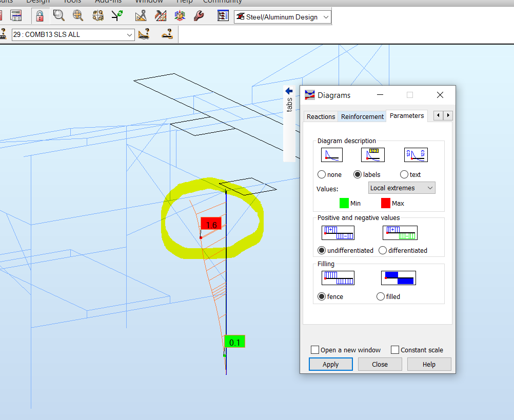514x420 pixels.
Task: Select the 'none' description radio button
Action: click(x=322, y=175)
